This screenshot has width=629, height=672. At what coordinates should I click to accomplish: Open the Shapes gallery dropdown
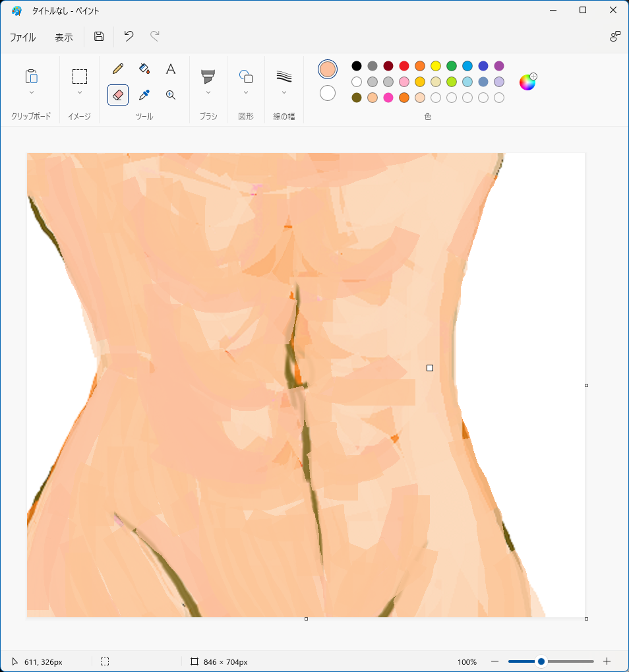[x=246, y=93]
